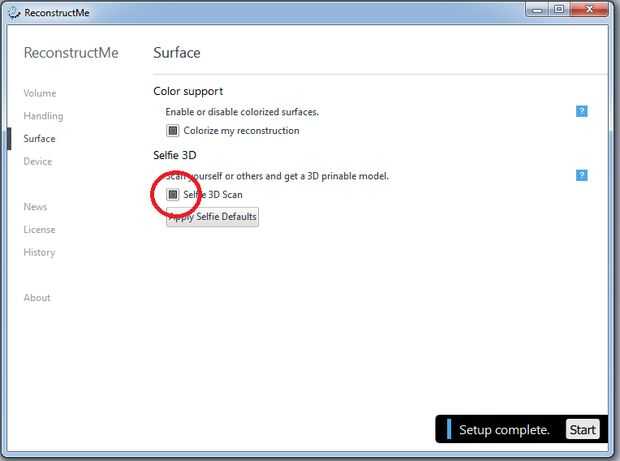Maximize the ReconstructMe window

point(559,10)
